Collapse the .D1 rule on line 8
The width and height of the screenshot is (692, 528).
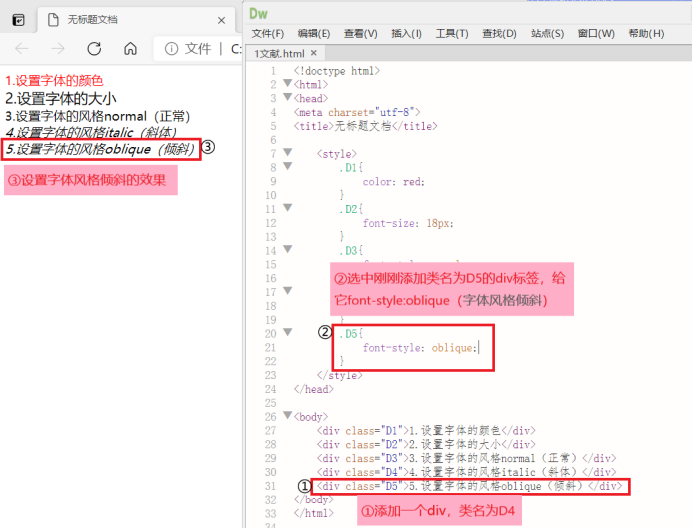click(288, 166)
